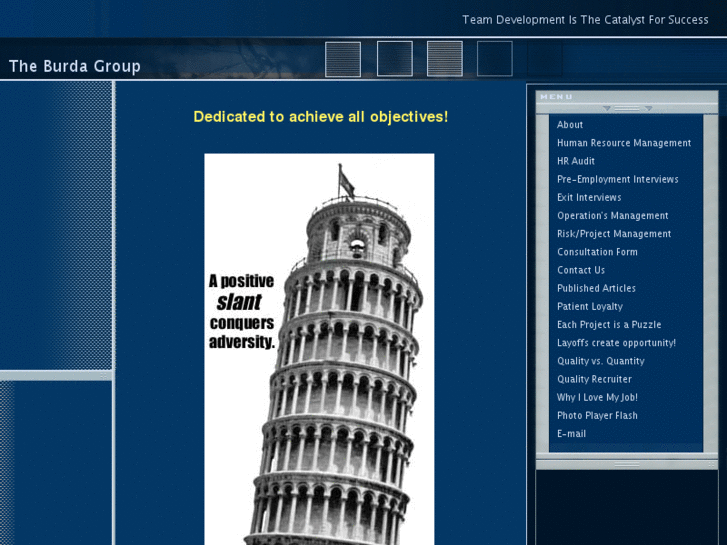Open Quality vs. Quantity article
727x545 pixels.
600,361
